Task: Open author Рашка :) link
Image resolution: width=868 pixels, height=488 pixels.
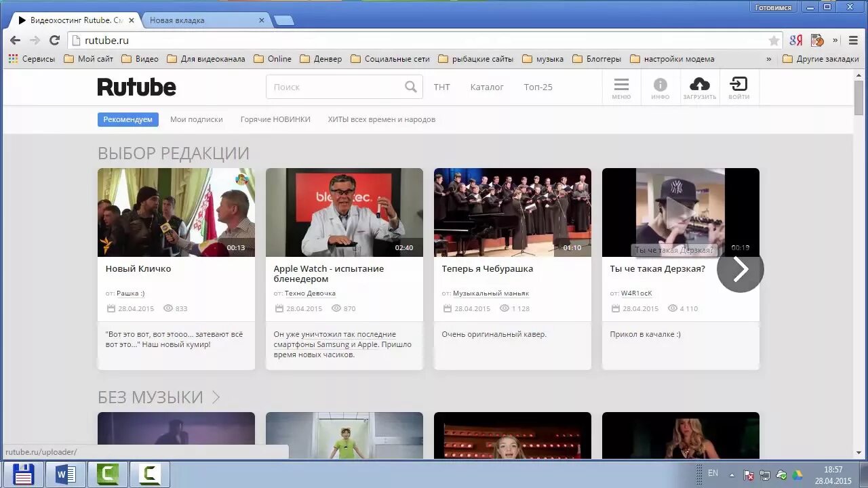Action: click(x=130, y=293)
